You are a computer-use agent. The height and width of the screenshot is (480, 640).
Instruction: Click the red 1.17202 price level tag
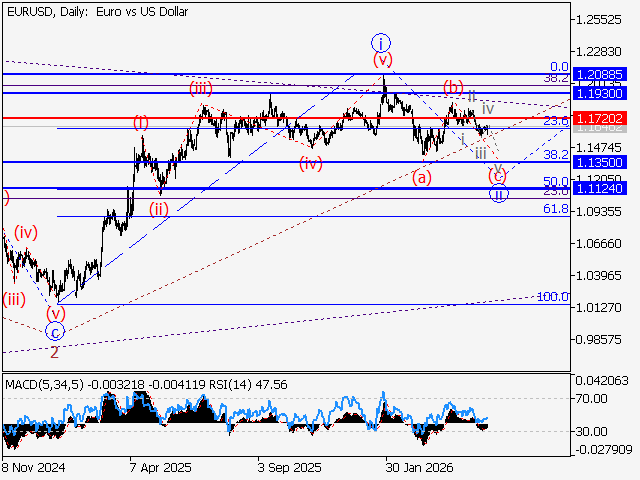click(x=600, y=118)
